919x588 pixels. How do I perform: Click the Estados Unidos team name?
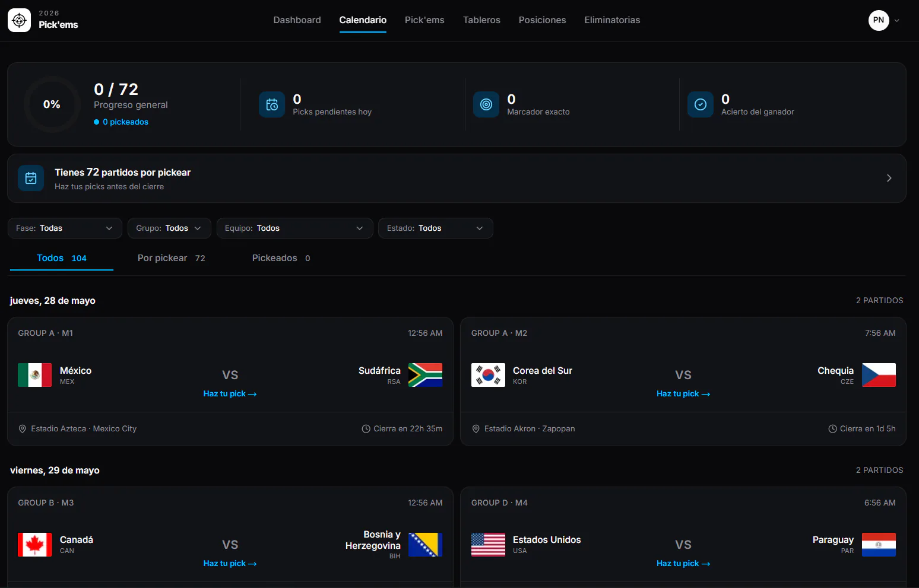pyautogui.click(x=547, y=540)
